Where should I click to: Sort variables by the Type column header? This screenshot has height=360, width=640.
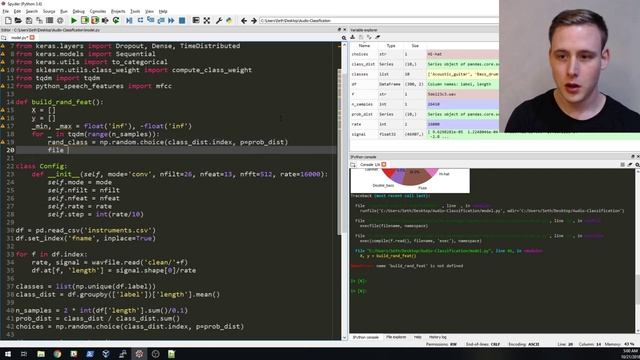tap(391, 46)
